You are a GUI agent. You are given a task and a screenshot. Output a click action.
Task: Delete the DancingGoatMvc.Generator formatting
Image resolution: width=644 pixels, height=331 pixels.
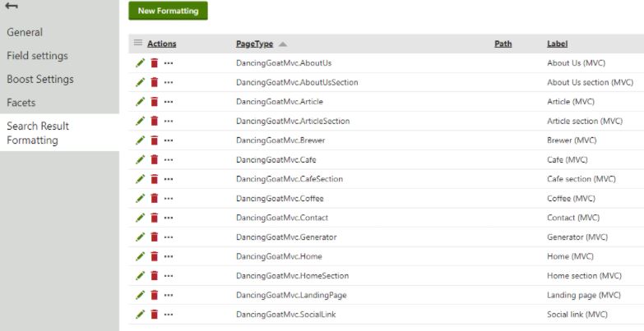pos(155,237)
